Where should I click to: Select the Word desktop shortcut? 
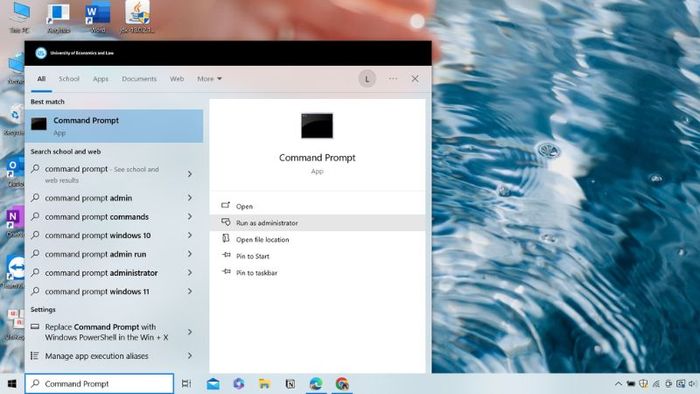click(x=98, y=17)
